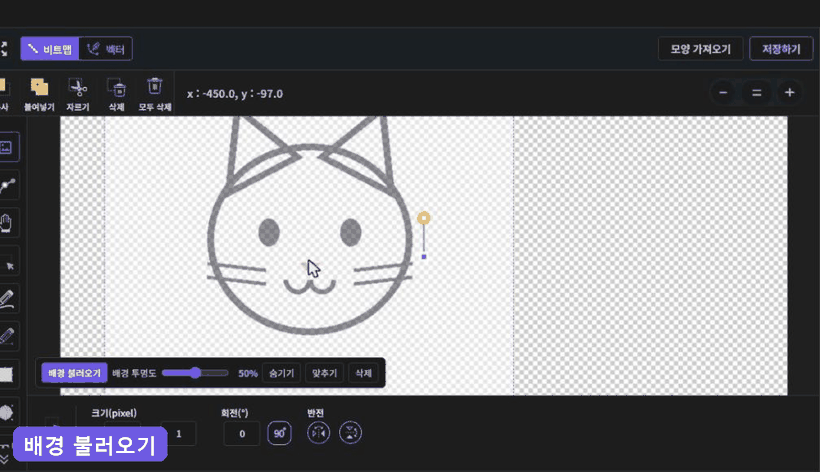
Task: Click the 모양 가져오기 button
Action: click(700, 49)
